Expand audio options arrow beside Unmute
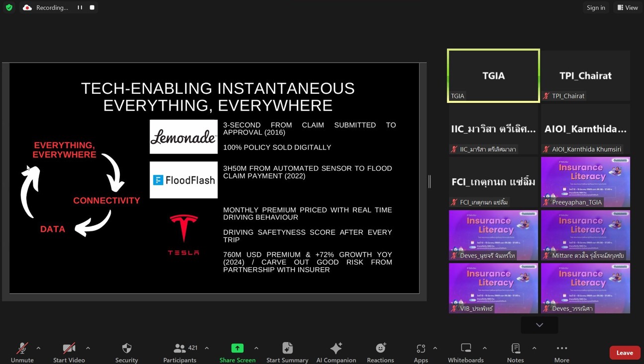The image size is (644, 364). pos(38,348)
